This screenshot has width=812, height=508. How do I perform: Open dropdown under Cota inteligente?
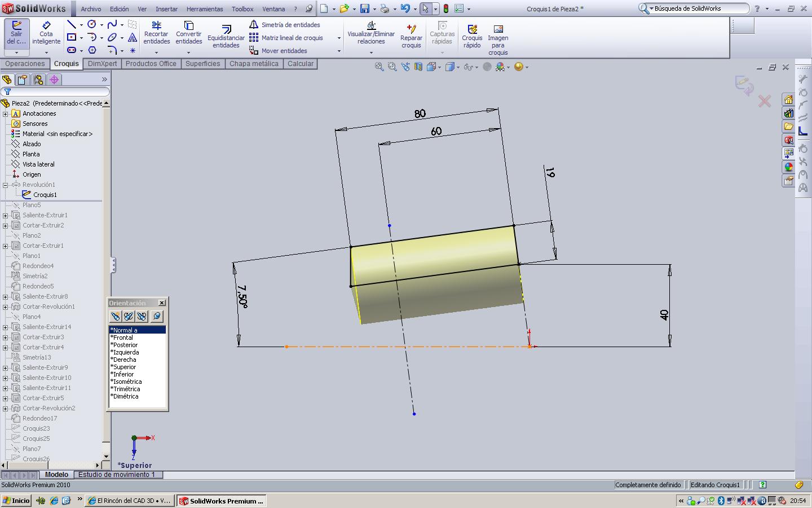pyautogui.click(x=46, y=52)
